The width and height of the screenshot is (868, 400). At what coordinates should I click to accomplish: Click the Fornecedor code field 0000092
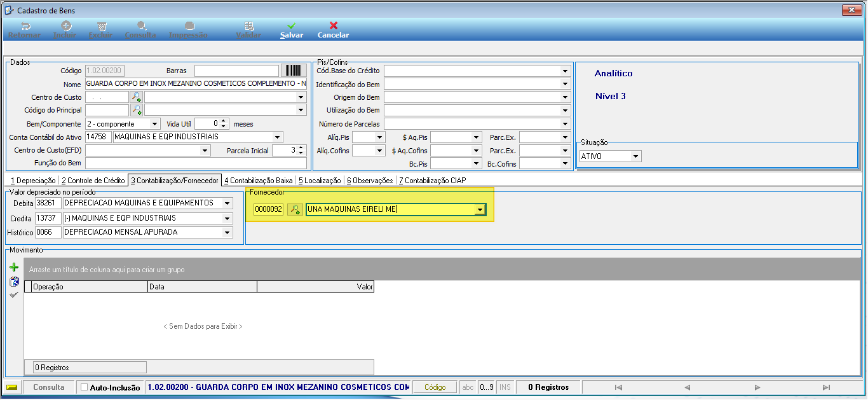coord(269,209)
